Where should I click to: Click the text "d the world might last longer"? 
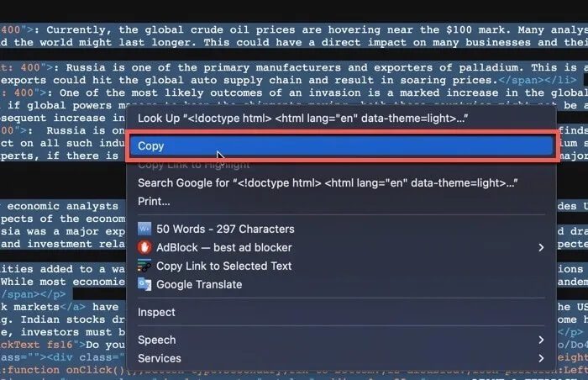(x=98, y=42)
